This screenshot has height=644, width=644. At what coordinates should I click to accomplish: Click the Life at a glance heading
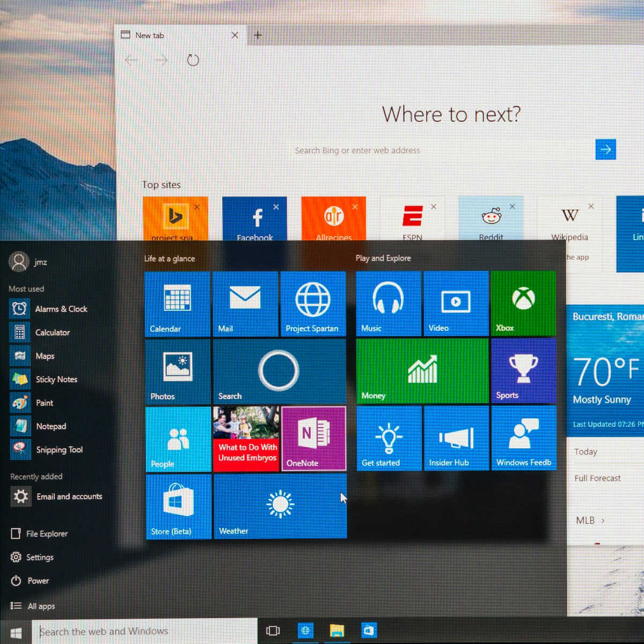point(170,259)
